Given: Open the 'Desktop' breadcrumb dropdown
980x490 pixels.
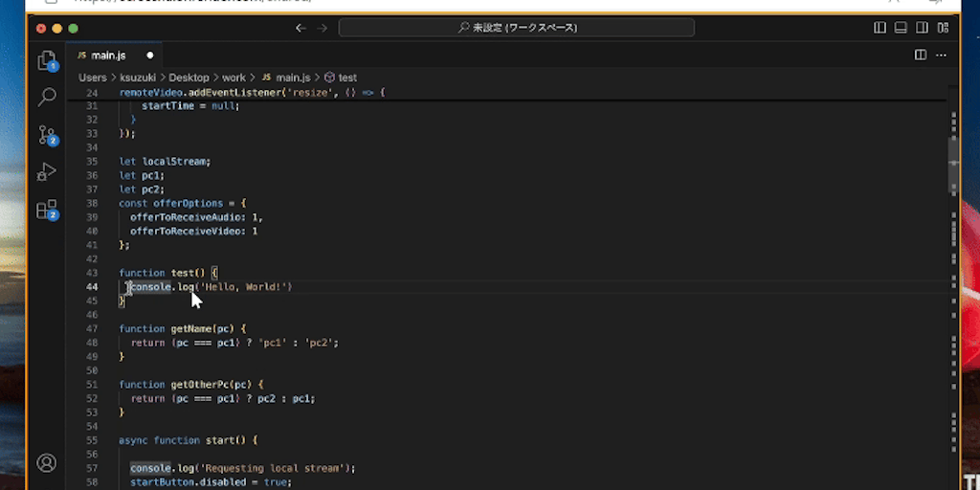Looking at the screenshot, I should click(189, 78).
